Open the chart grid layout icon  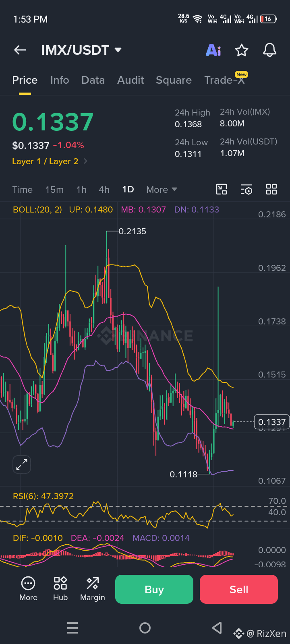(x=271, y=189)
